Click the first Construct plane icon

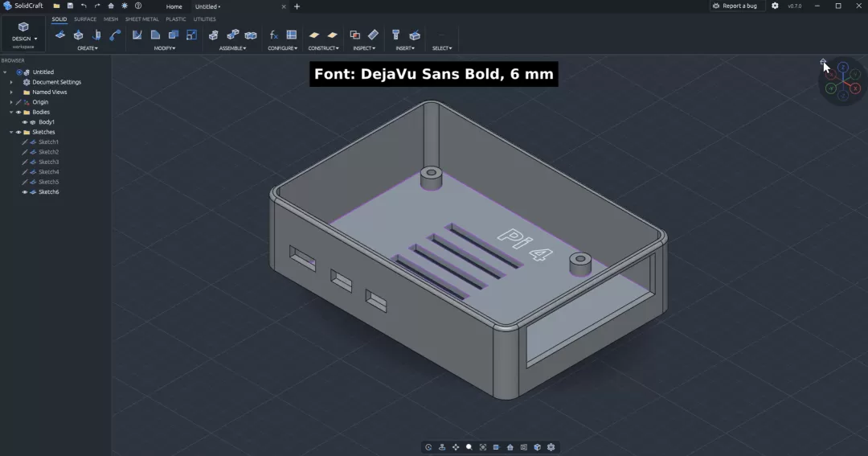(314, 35)
